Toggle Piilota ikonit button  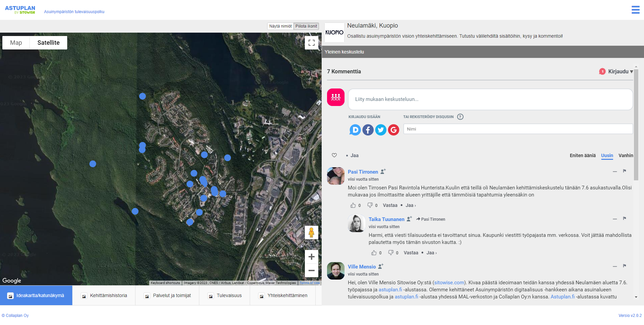click(x=306, y=26)
